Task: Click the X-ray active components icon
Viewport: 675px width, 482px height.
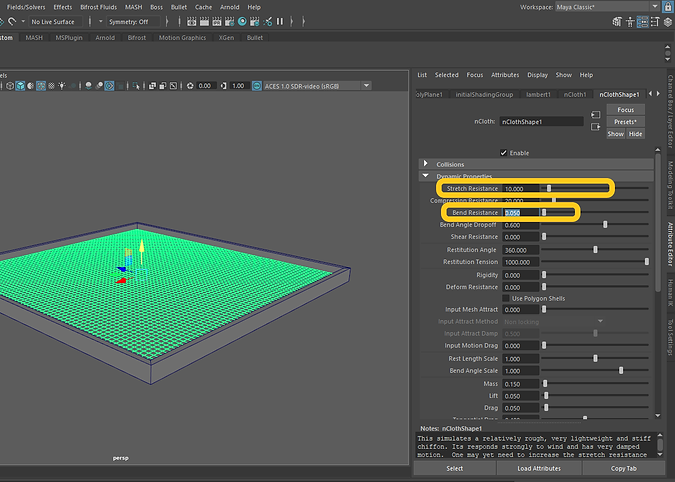Action: pos(163,86)
